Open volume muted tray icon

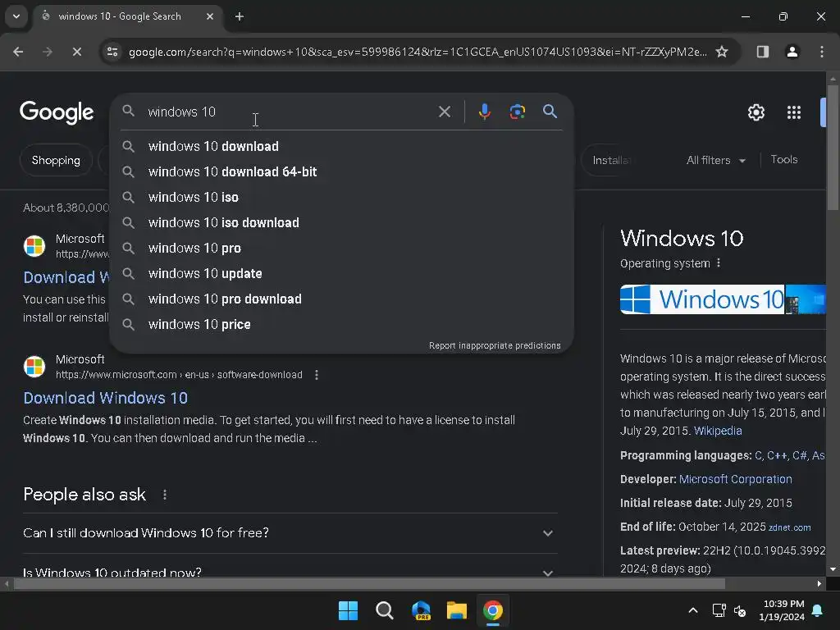(740, 610)
